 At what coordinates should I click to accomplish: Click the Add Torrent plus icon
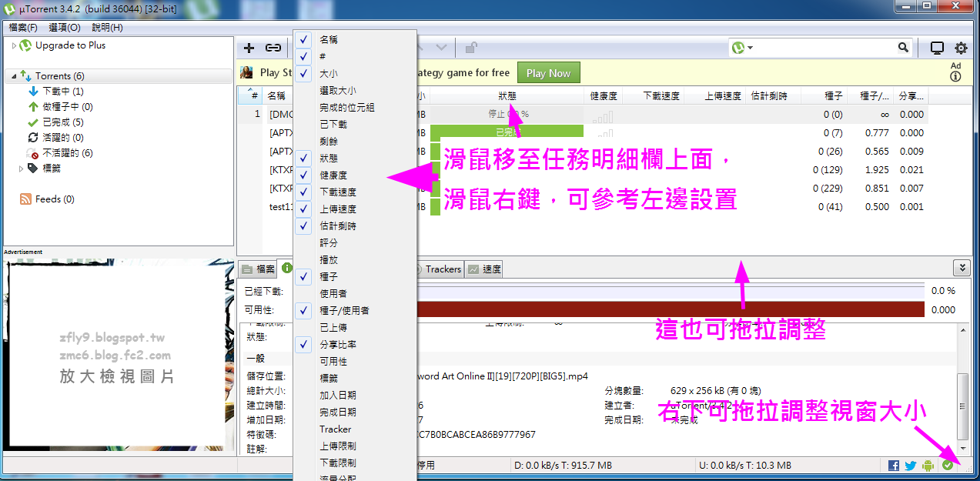(x=249, y=48)
